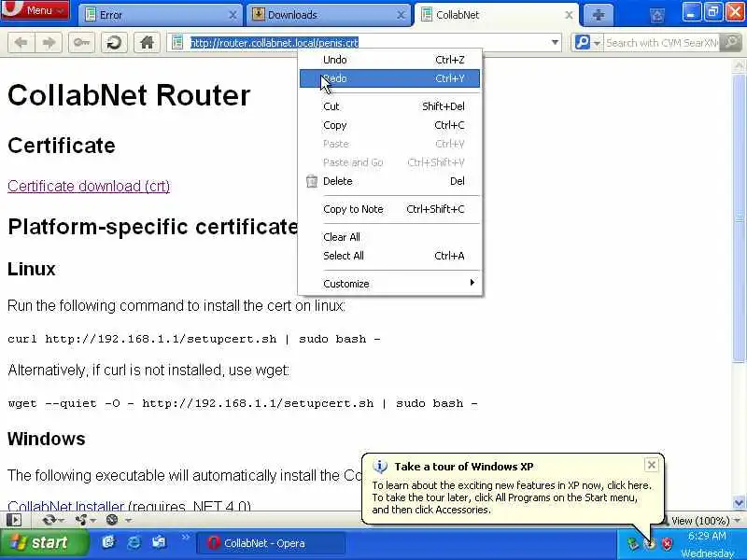Select the CollabNet tab
Image resolution: width=747 pixels, height=560 pixels.
coord(497,15)
